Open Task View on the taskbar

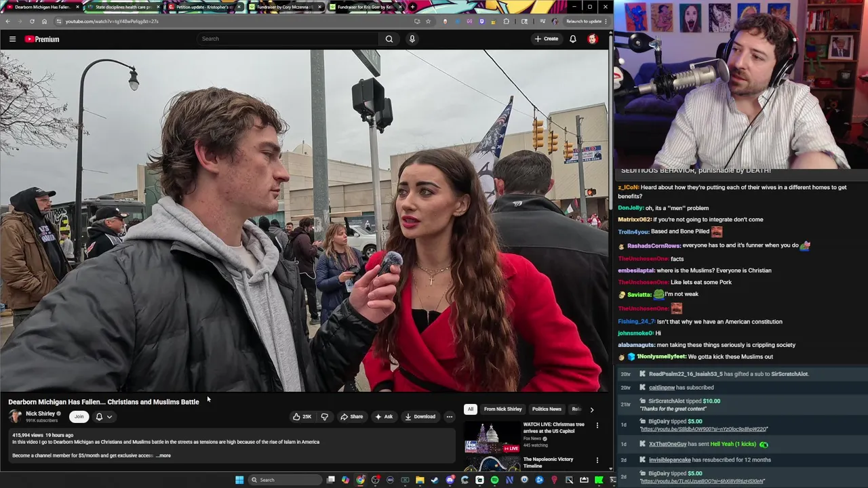coord(330,480)
